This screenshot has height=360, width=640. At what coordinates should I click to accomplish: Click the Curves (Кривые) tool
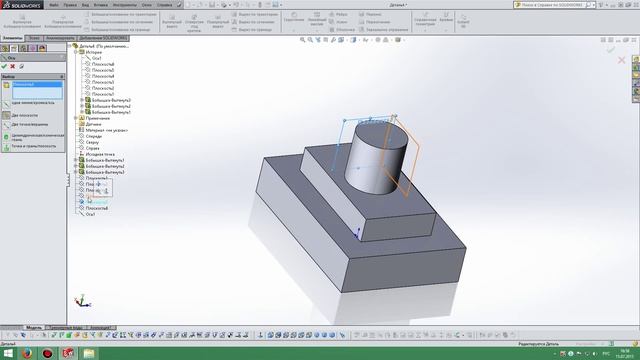tap(446, 17)
